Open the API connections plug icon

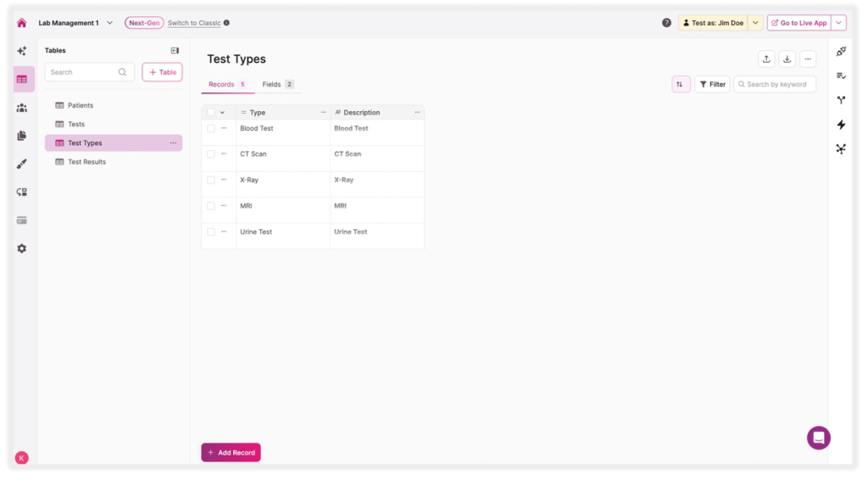coord(22,192)
